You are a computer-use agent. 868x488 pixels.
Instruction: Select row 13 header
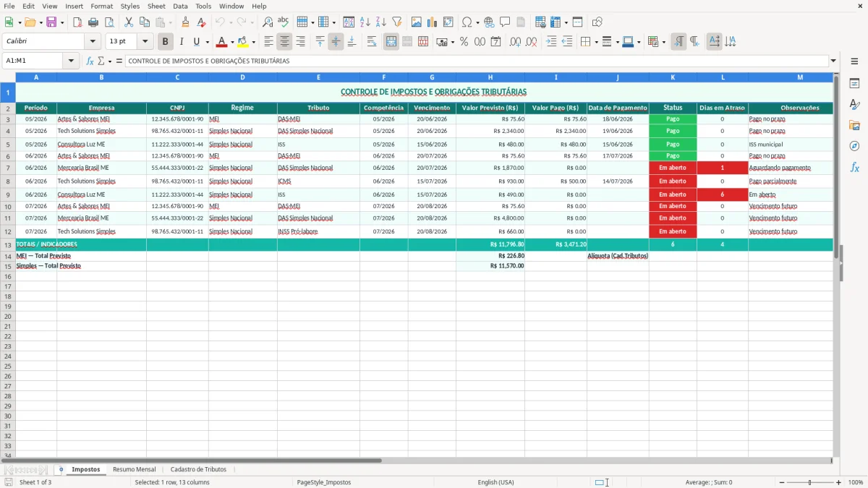coord(8,244)
